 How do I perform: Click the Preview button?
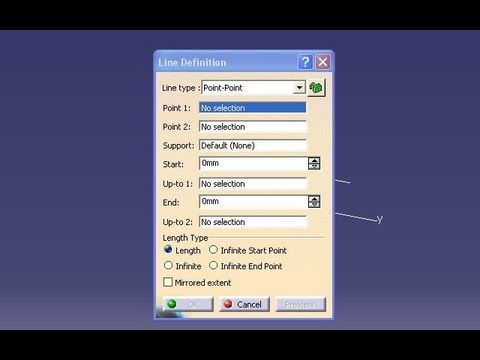(x=300, y=304)
